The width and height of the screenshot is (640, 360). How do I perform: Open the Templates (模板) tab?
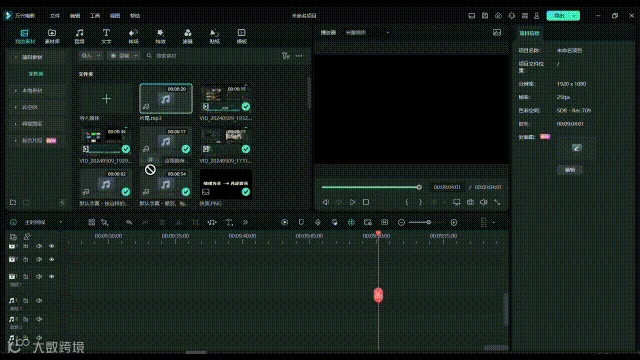pos(242,36)
